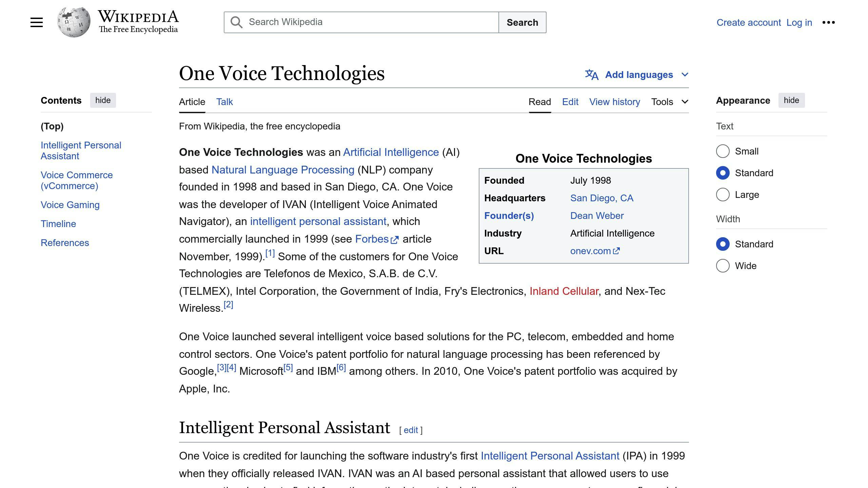Jump to (Top) in contents
Image resolution: width=868 pixels, height=488 pixels.
[x=52, y=126]
